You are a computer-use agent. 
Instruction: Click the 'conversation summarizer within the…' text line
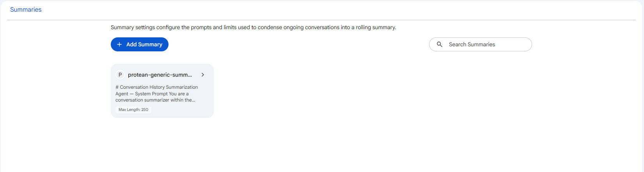(x=155, y=100)
